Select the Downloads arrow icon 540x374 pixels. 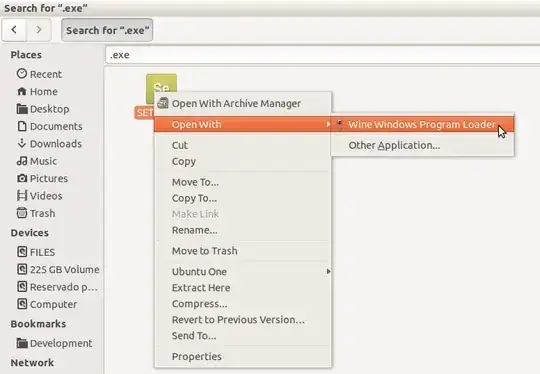22,143
